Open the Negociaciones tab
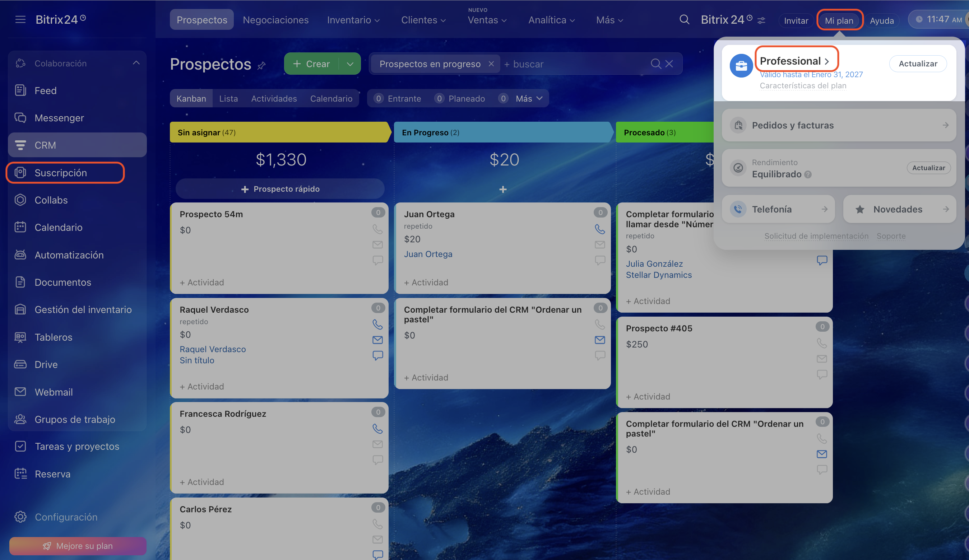 pyautogui.click(x=275, y=20)
